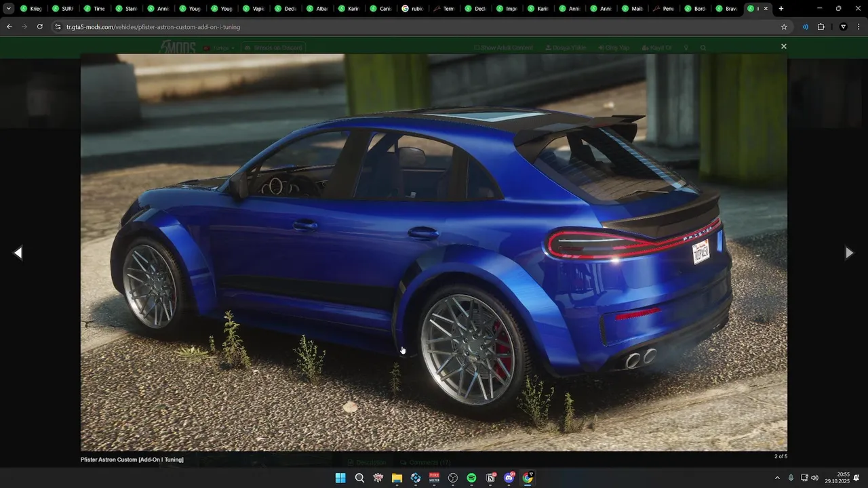Switch to the Bord tab
Screen dimensions: 868x488
click(694, 9)
